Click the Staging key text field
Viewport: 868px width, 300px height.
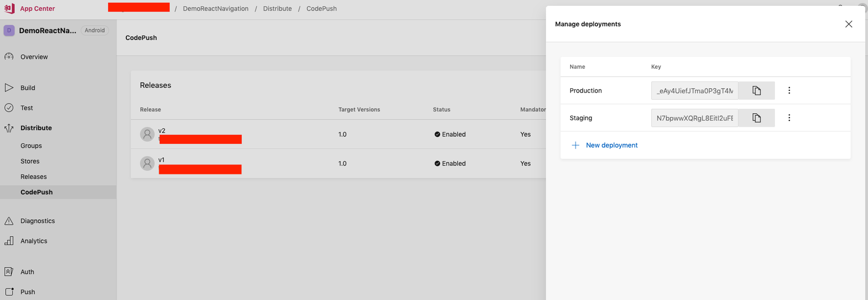[x=694, y=118]
